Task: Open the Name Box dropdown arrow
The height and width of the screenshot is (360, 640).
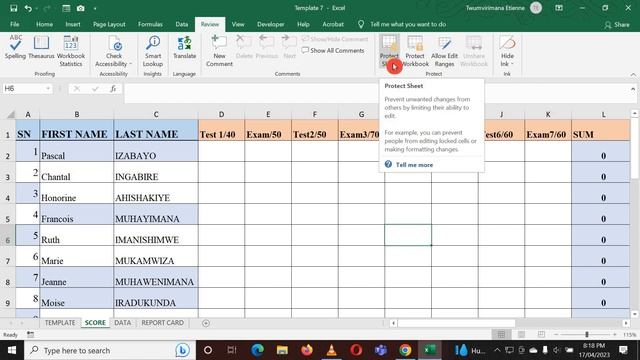Action: 48,89
